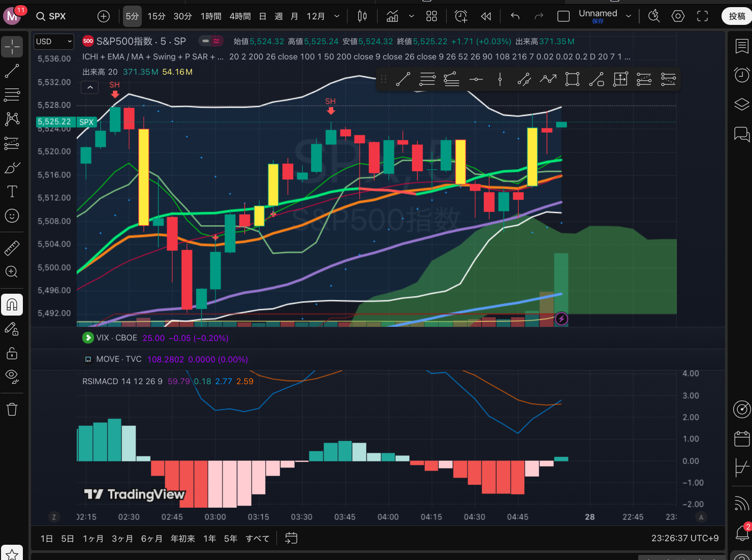Select the ruler measure tool
Screen dimensions: 752x560
pos(12,248)
